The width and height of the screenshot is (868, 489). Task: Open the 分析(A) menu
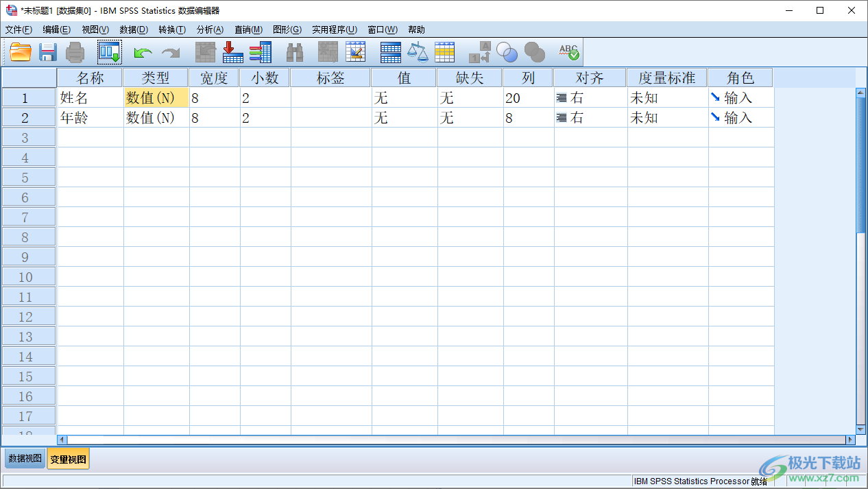pyautogui.click(x=210, y=29)
